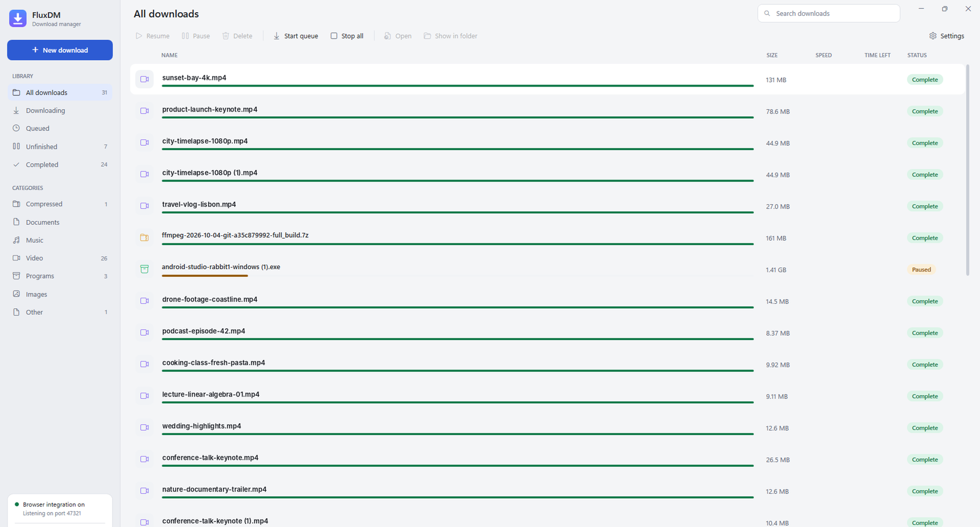Select the Other category
Image resolution: width=980 pixels, height=527 pixels.
[60, 313]
